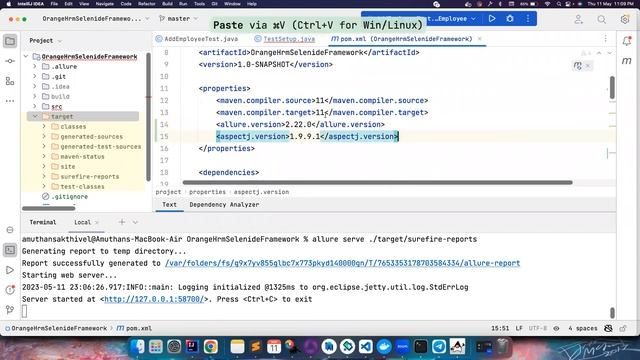The height and width of the screenshot is (360, 640).
Task: Switch to TestSetup.java tab
Action: (284, 39)
